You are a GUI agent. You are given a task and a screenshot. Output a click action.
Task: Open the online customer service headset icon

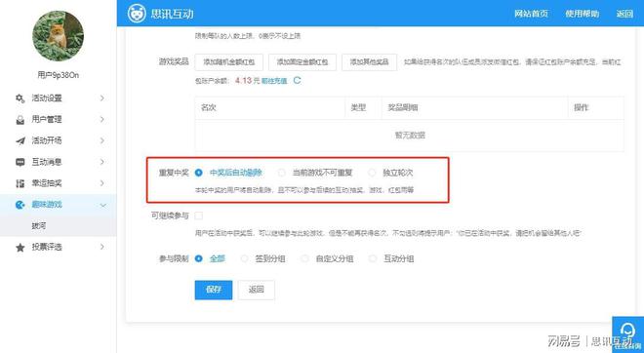tap(627, 330)
